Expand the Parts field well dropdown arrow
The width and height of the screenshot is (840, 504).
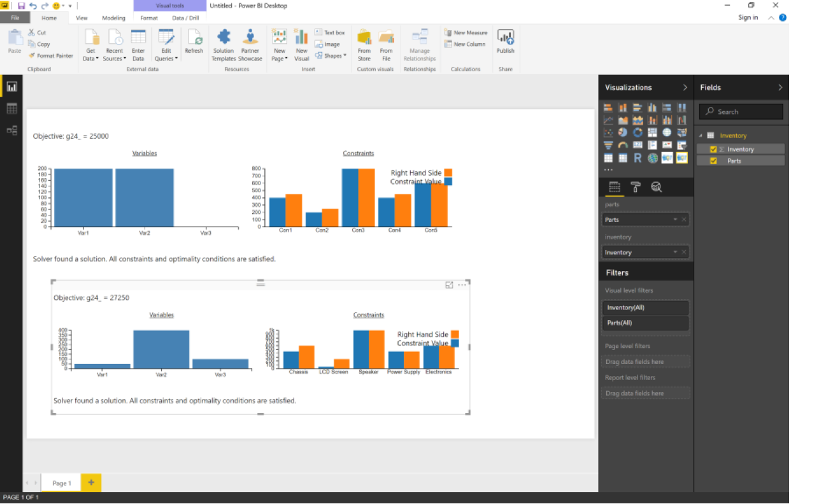click(675, 220)
